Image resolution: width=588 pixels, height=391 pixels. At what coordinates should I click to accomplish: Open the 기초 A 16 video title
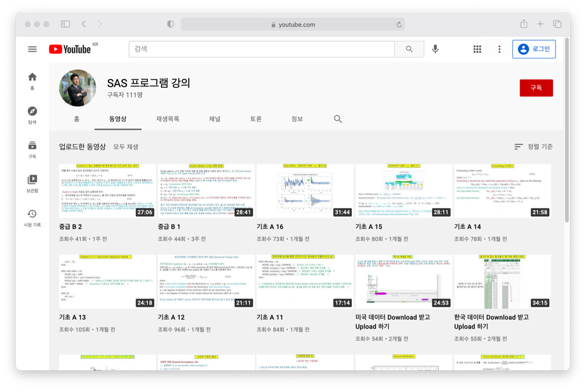tap(270, 226)
